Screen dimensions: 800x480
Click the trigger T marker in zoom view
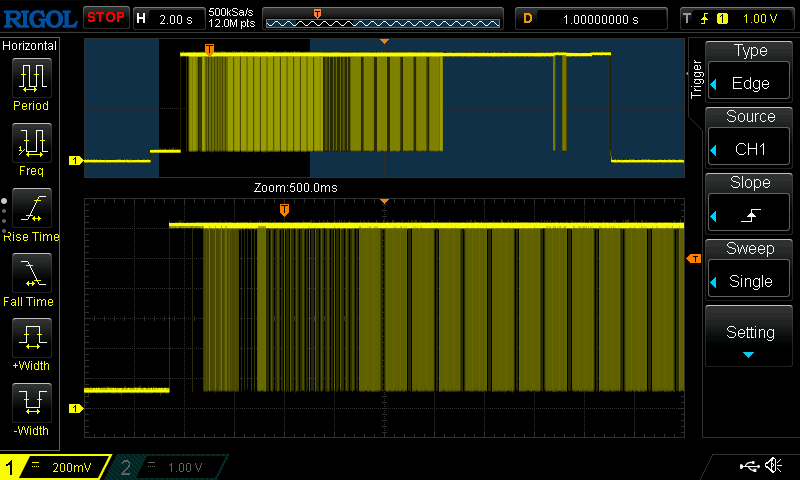coord(284,210)
